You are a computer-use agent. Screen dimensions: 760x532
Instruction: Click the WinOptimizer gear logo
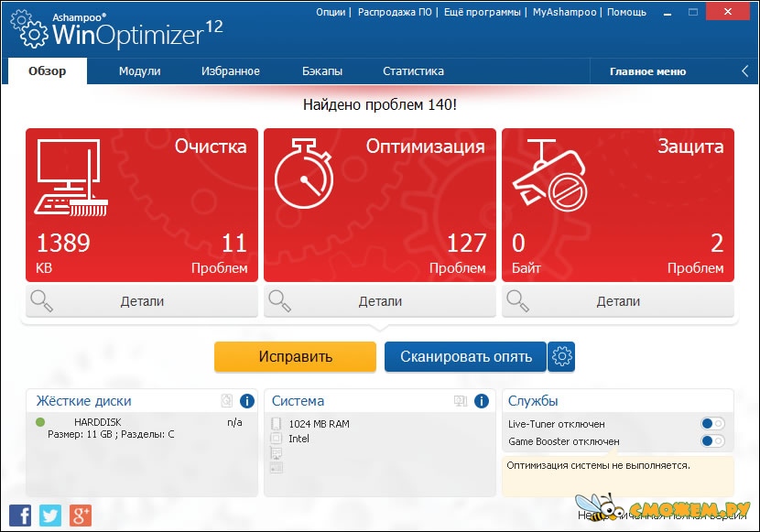[29, 29]
